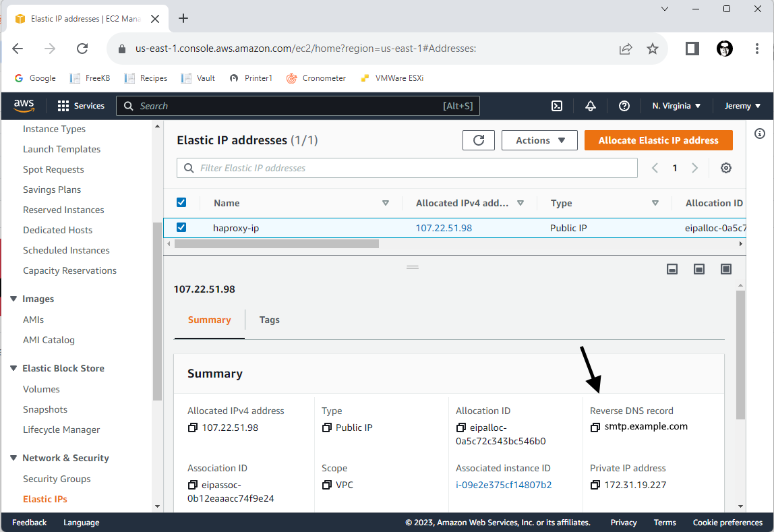Open associated instance i-09e2e375cf14807b2 link
The height and width of the screenshot is (532, 774).
504,485
